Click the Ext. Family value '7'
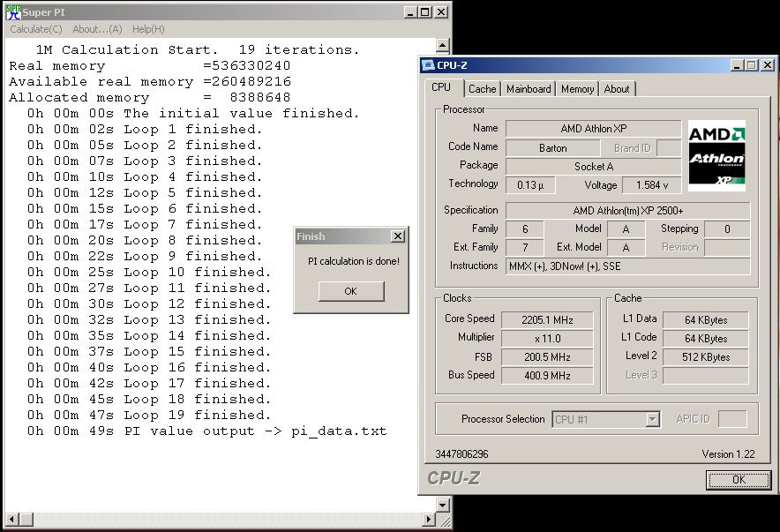The width and height of the screenshot is (780, 532). (x=525, y=248)
